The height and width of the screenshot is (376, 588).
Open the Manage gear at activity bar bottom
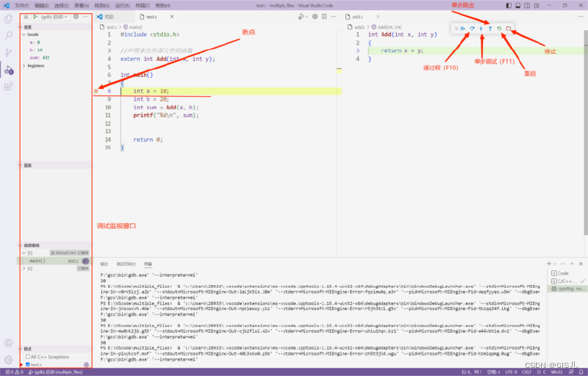coord(8,360)
